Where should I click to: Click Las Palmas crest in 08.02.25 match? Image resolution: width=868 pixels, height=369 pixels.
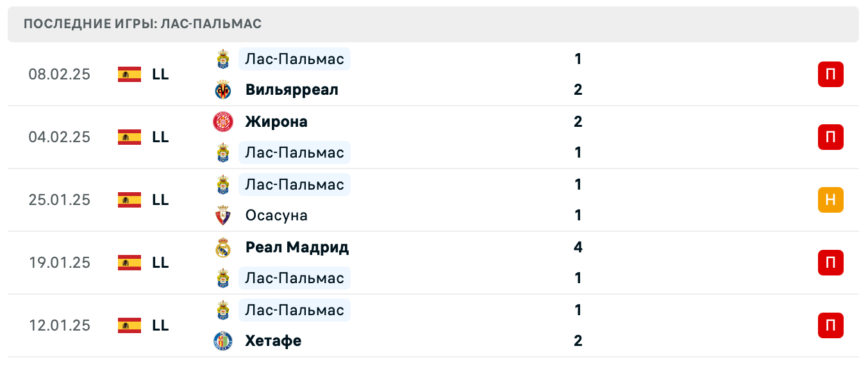coord(223,59)
